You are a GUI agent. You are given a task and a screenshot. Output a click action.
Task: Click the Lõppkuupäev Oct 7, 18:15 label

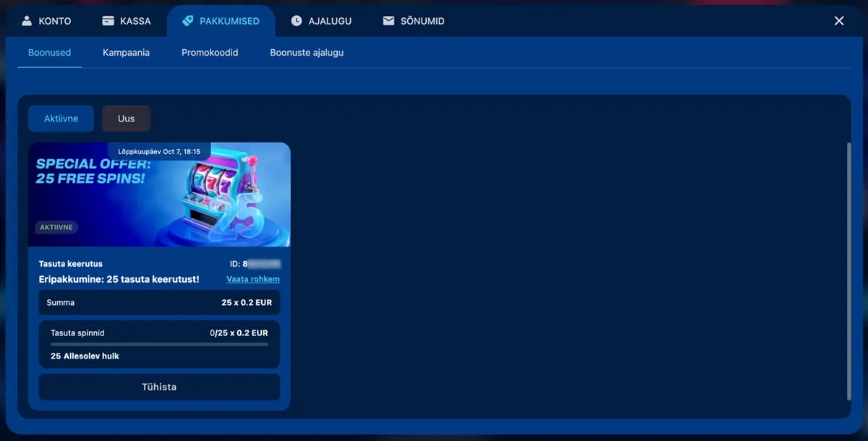point(159,152)
